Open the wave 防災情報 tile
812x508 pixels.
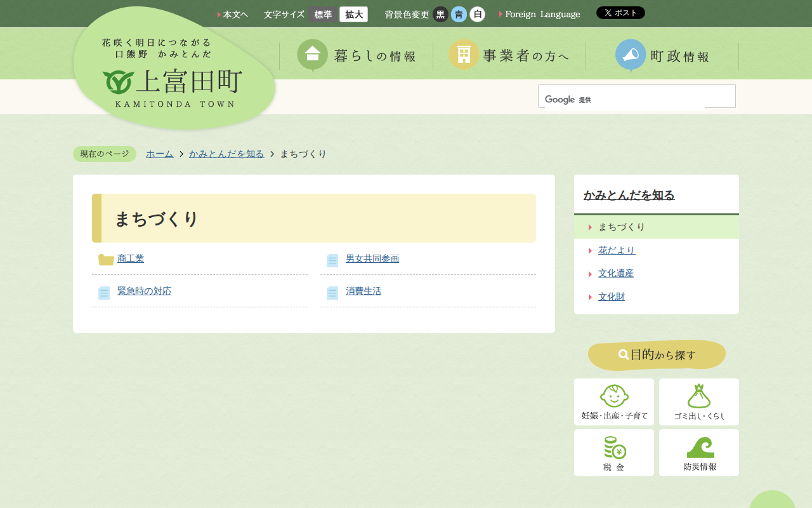(699, 453)
